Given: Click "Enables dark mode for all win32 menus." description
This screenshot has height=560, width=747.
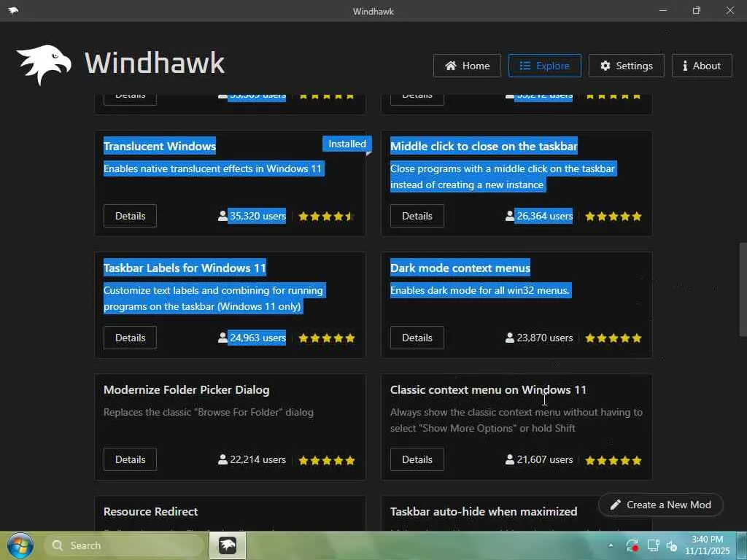Looking at the screenshot, I should click(480, 290).
